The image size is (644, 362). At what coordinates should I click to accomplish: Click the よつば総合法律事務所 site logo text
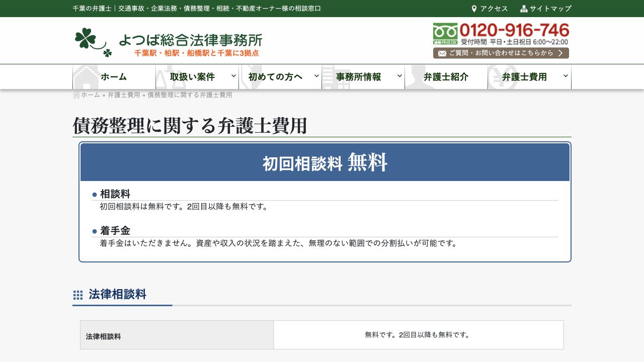tap(190, 40)
